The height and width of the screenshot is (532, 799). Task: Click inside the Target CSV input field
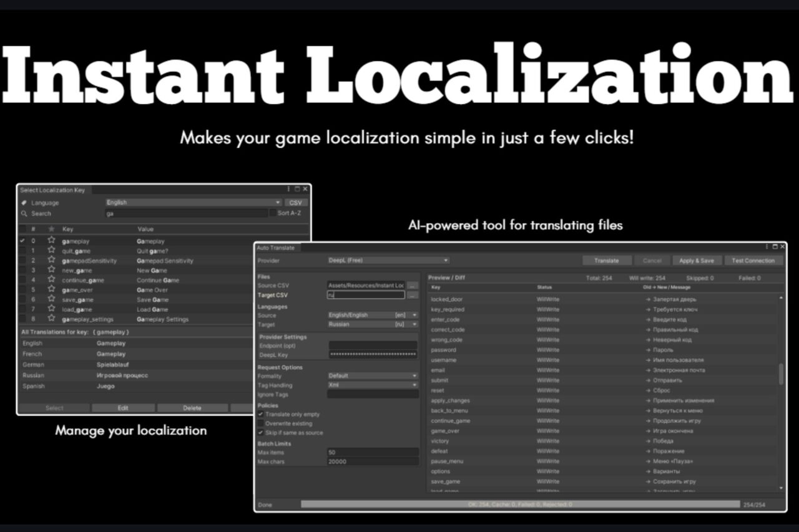pos(365,294)
